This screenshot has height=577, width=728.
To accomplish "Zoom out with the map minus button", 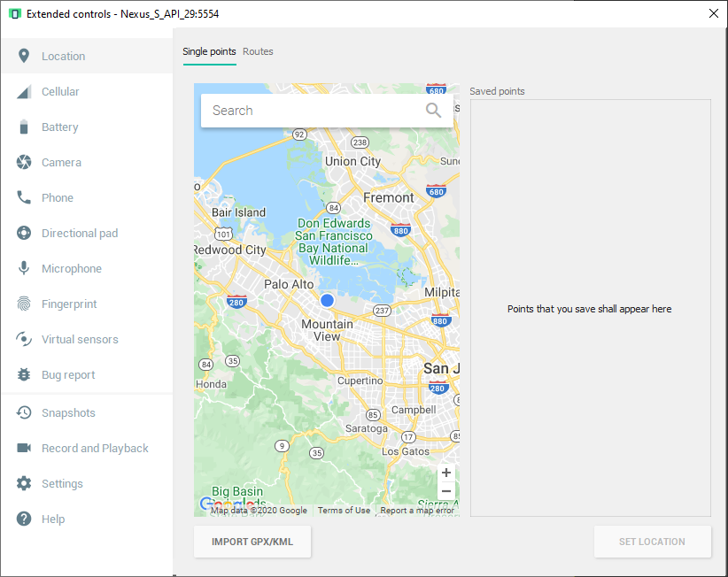I will [x=446, y=491].
